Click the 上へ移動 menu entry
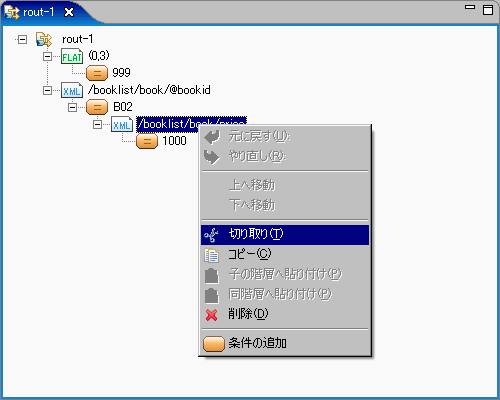 tap(285, 185)
